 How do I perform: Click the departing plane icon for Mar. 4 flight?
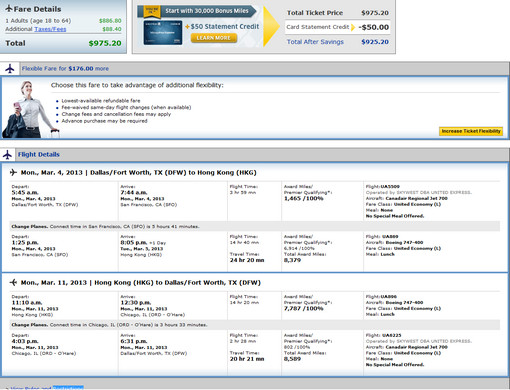13,172
